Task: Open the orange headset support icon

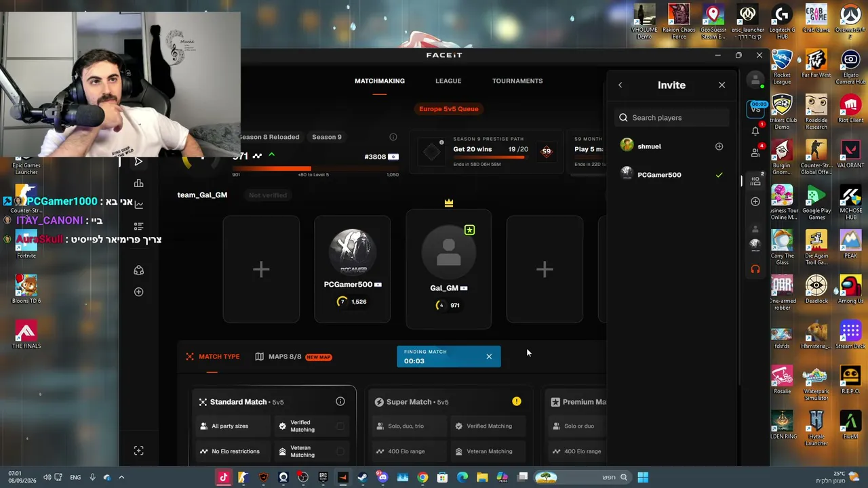Action: coord(755,269)
